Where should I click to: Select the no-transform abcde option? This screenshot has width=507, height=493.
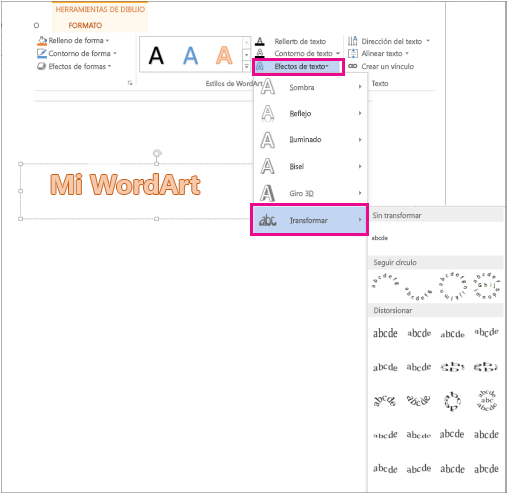(x=380, y=238)
